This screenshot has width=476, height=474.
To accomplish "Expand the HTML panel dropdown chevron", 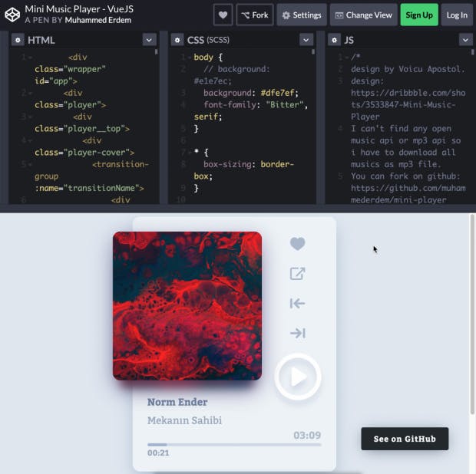I will (149, 40).
